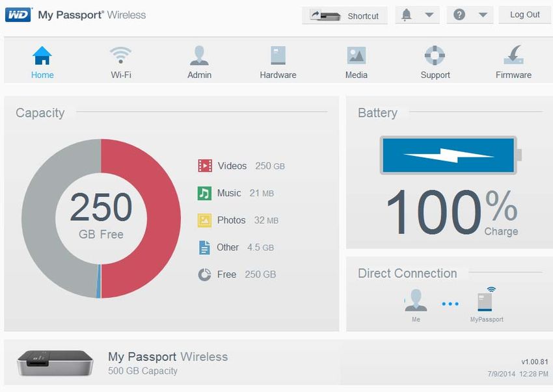The width and height of the screenshot is (553, 392).
Task: Click the notification bell icon
Action: click(x=406, y=15)
